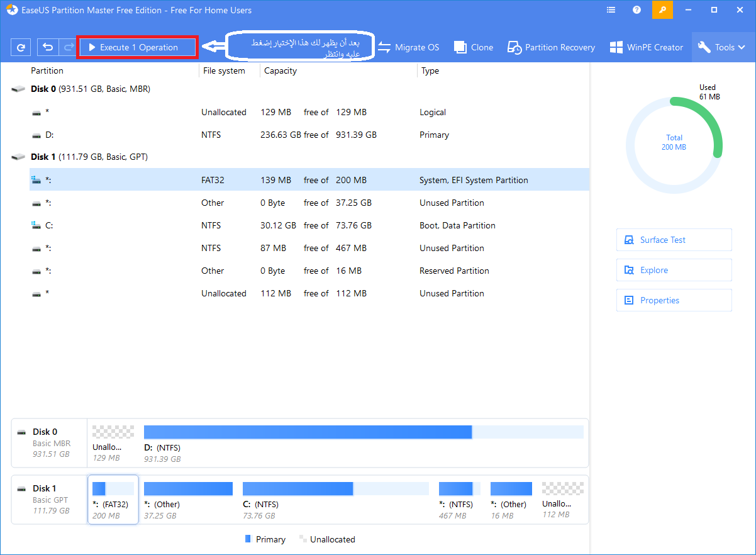Open the Clone tool
Image resolution: width=756 pixels, height=555 pixels.
pyautogui.click(x=474, y=47)
